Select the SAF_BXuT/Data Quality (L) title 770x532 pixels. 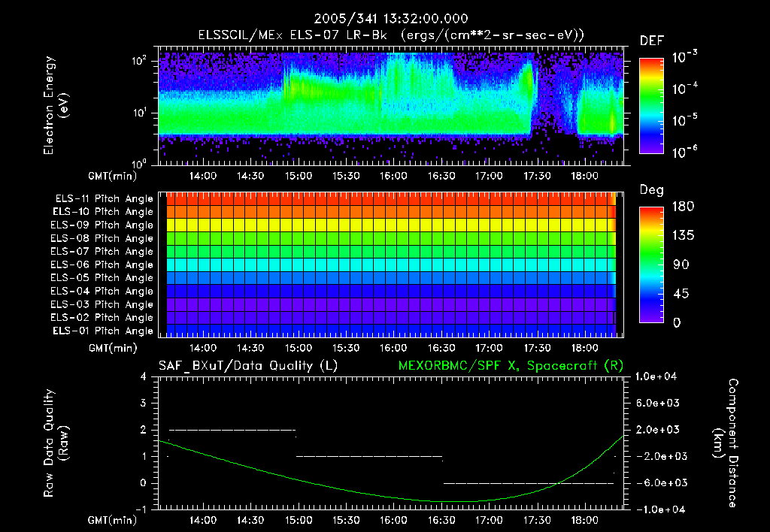(x=248, y=366)
